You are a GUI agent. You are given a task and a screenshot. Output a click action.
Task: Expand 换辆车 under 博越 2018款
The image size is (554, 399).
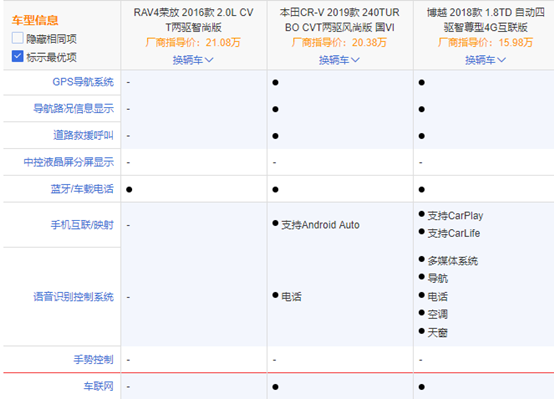coord(485,60)
